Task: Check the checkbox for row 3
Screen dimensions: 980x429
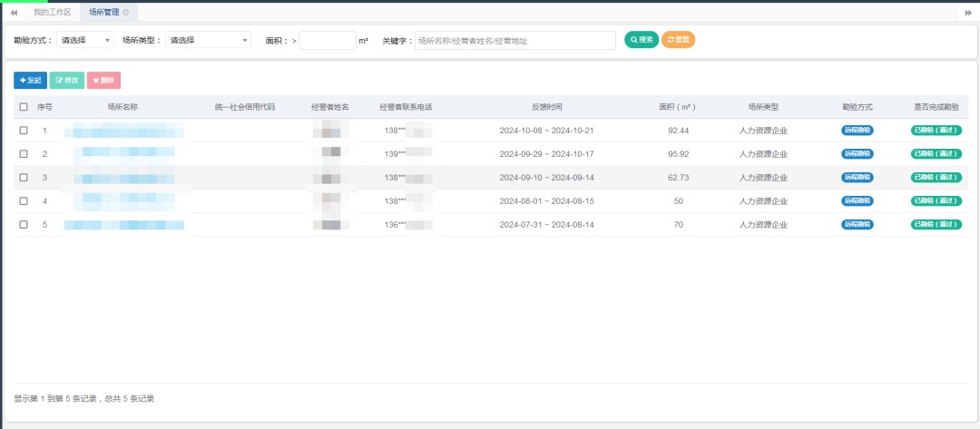Action: pyautogui.click(x=24, y=178)
